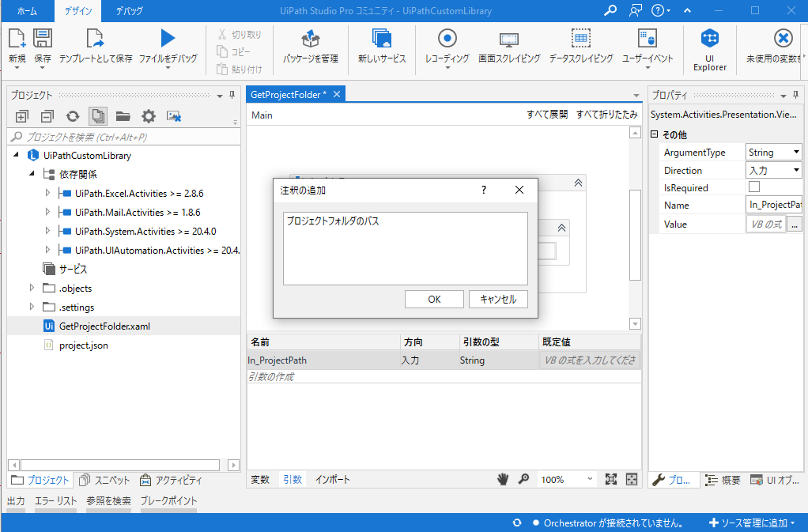808x532 pixels.
Task: Click Expand All icon in Project panel
Action: (x=21, y=117)
